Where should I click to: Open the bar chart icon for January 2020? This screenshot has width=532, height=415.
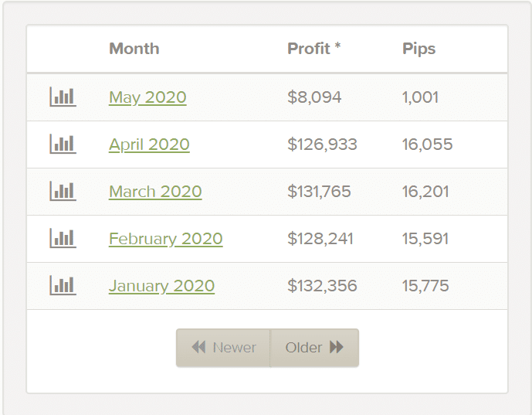point(63,285)
